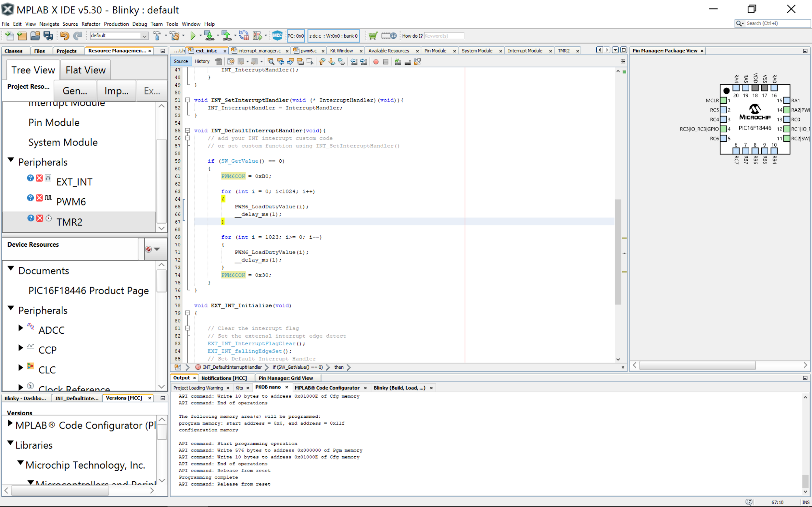Collapse code fold at line 79
812x507 pixels.
click(188, 313)
